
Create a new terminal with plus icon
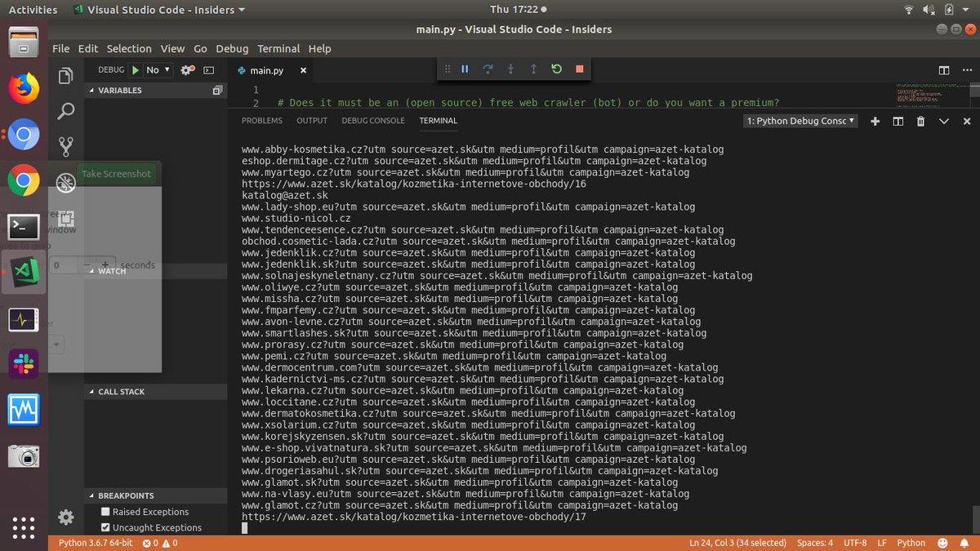point(875,121)
